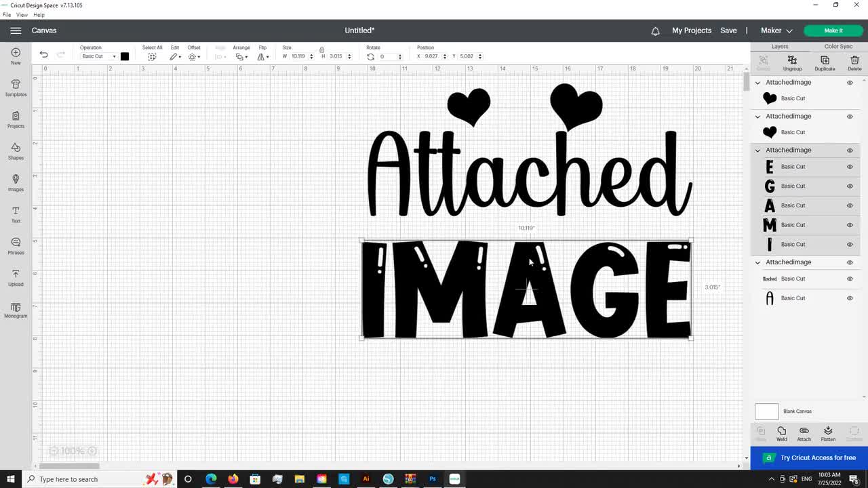The height and width of the screenshot is (488, 868).
Task: Open the hamburger main menu
Action: coord(16,30)
